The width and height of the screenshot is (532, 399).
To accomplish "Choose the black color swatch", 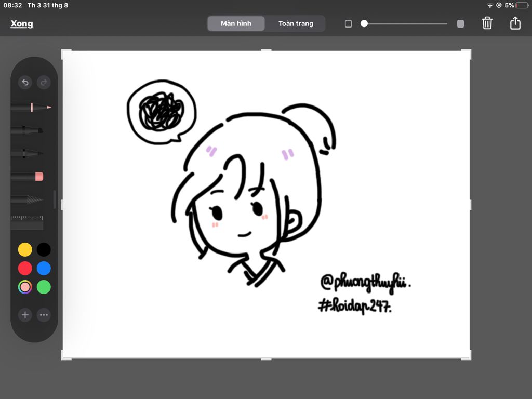I will 44,250.
